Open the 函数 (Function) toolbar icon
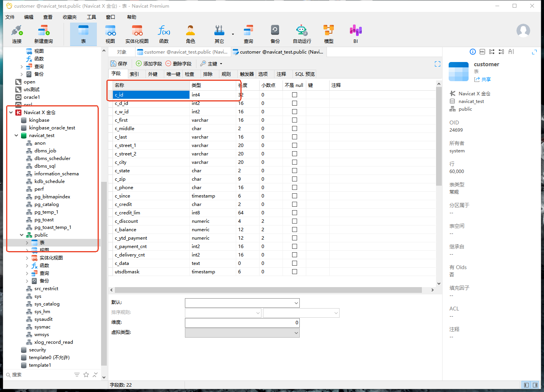The image size is (544, 392). 164,34
